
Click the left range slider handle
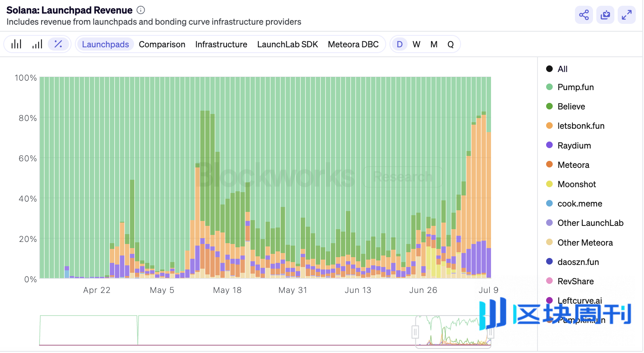pyautogui.click(x=415, y=332)
